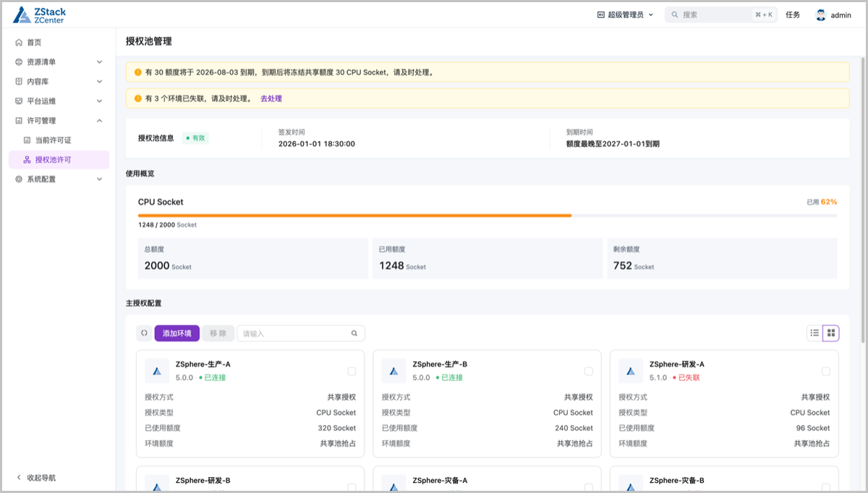Viewport: 868px width, 493px height.
Task: Click the 240 Socket used value
Action: (574, 428)
